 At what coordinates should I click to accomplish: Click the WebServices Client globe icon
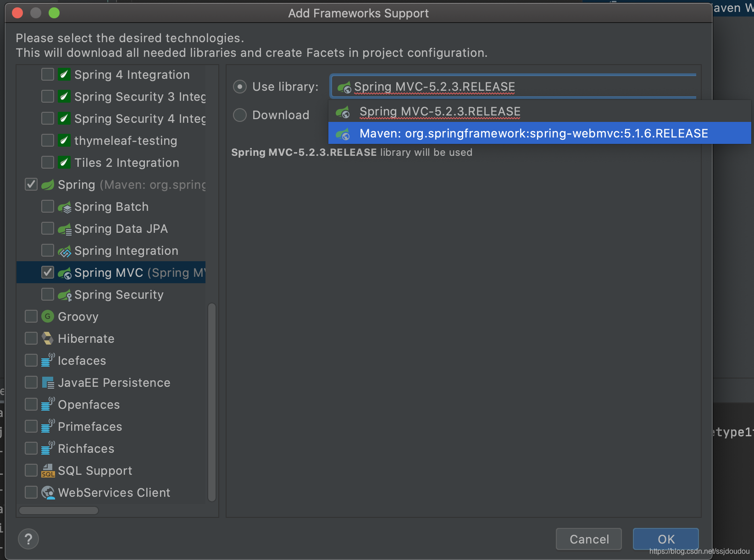point(48,492)
